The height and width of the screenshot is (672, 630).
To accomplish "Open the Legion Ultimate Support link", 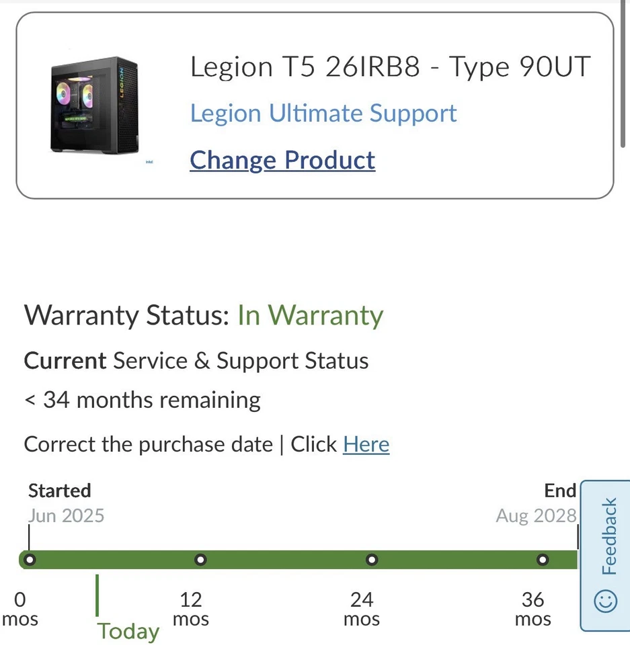I will 323,113.
